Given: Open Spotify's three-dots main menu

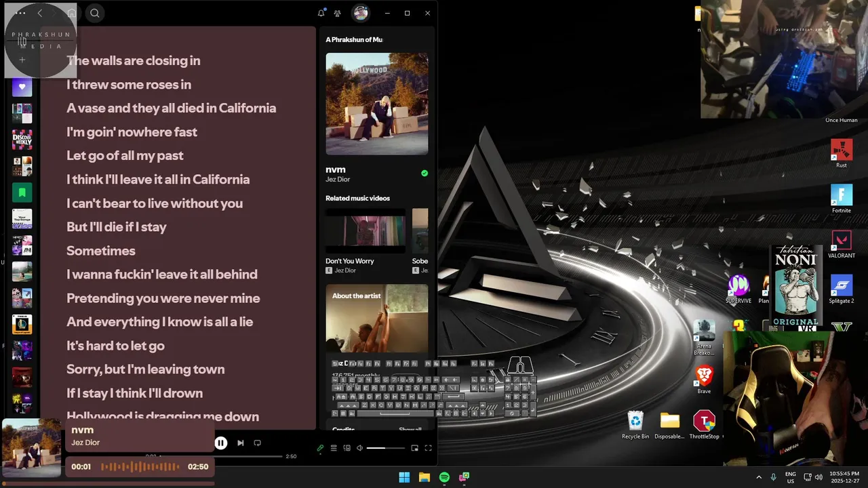Looking at the screenshot, I should coord(20,13).
